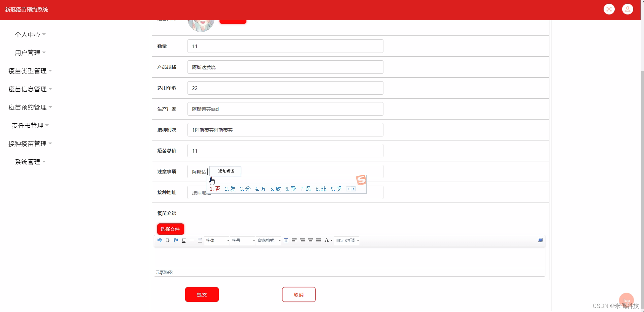Viewport: 644px width, 312px height.
Task: Click the vaccine photo thumbnail
Action: tap(201, 26)
